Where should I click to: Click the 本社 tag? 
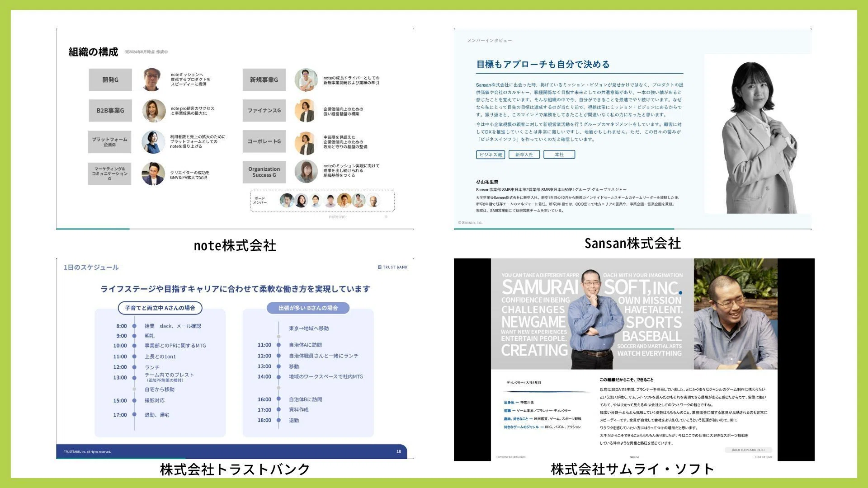pyautogui.click(x=559, y=155)
